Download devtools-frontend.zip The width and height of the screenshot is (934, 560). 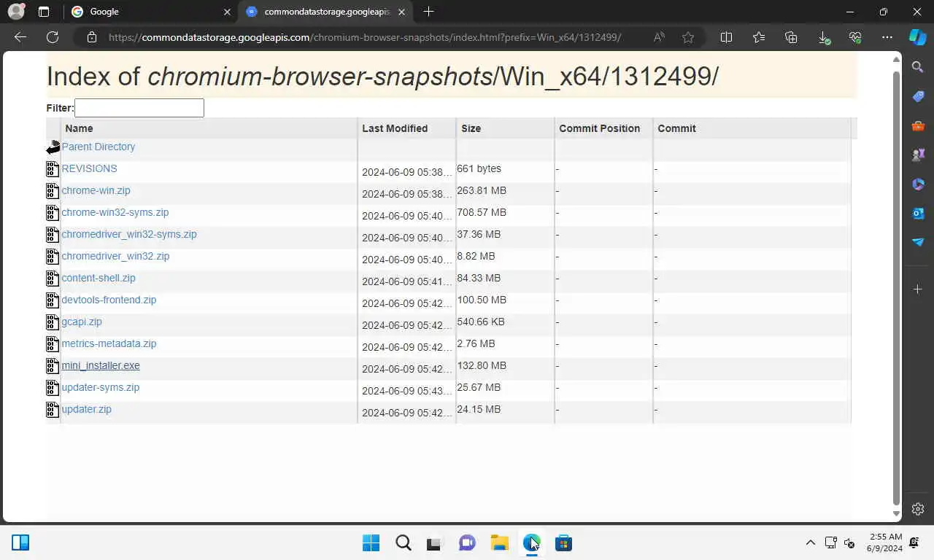click(109, 300)
